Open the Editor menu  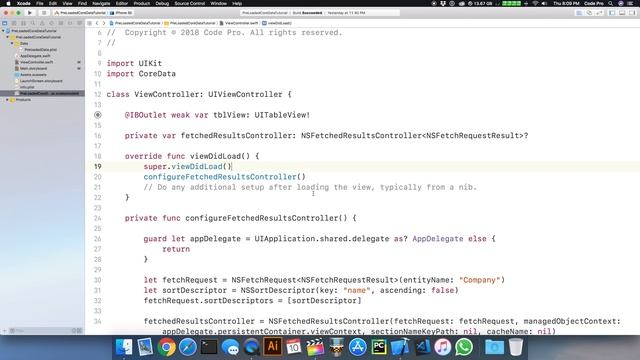point(122,3)
